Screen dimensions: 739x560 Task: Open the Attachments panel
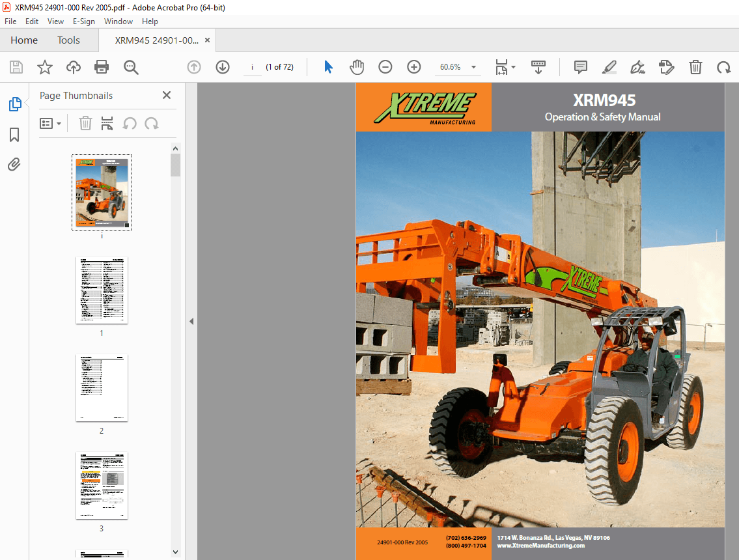click(x=14, y=164)
